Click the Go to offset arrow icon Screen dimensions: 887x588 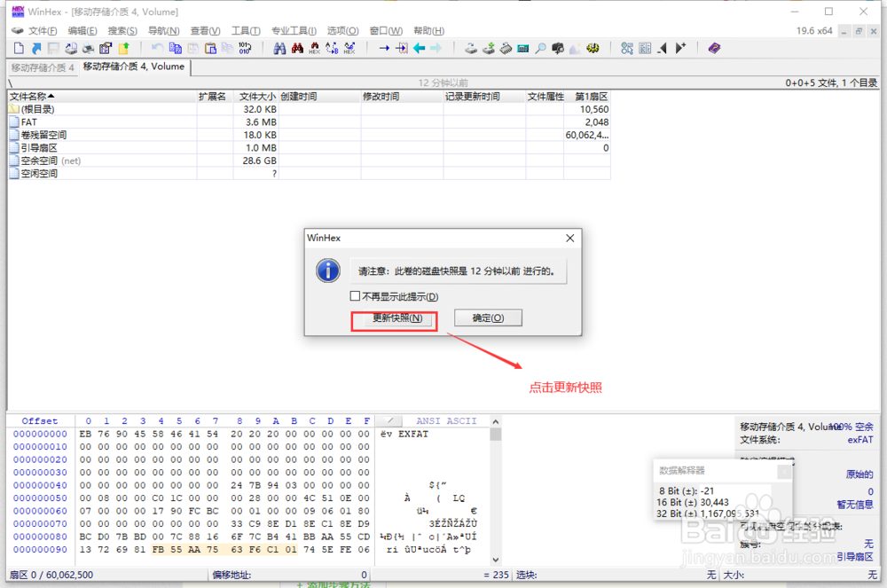(384, 48)
